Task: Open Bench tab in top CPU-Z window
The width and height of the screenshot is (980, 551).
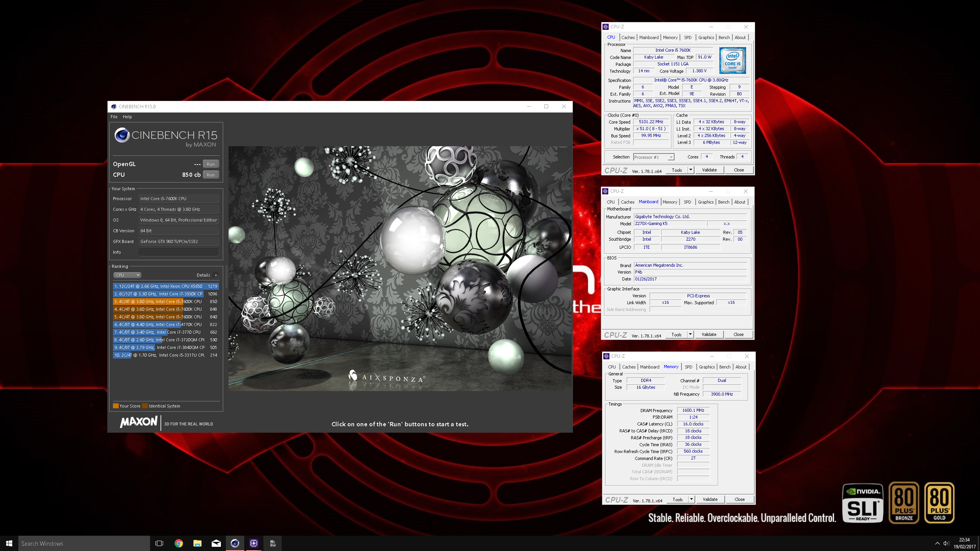Action: 724,37
